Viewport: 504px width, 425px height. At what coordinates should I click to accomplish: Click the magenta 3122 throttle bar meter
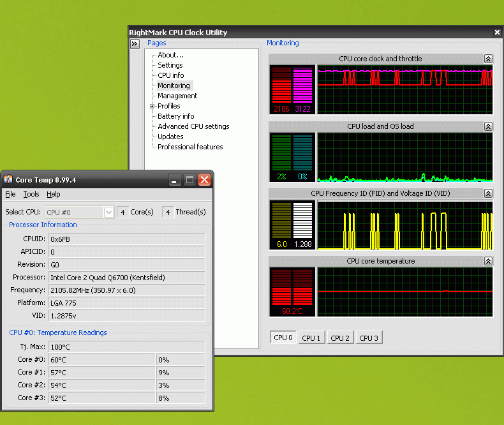coord(303,86)
